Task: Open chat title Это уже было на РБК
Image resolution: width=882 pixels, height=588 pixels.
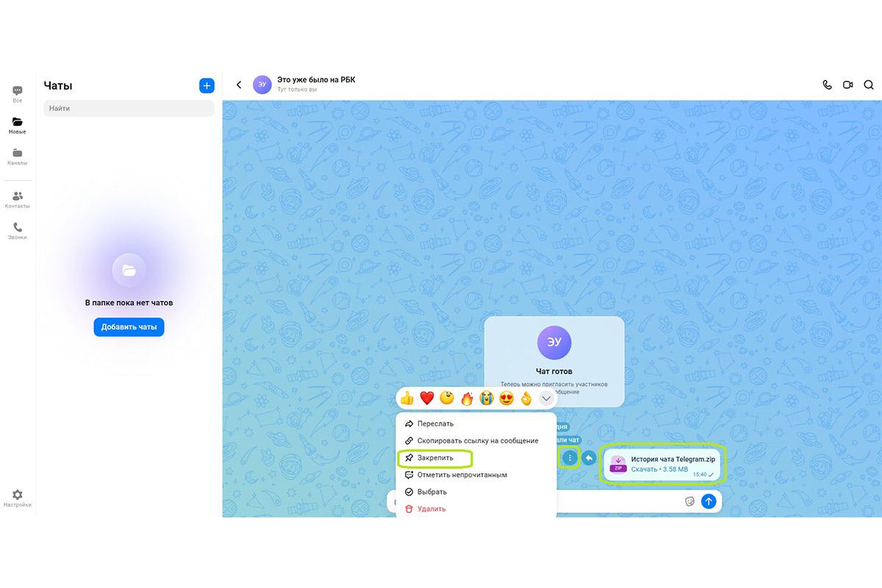Action: point(316,79)
